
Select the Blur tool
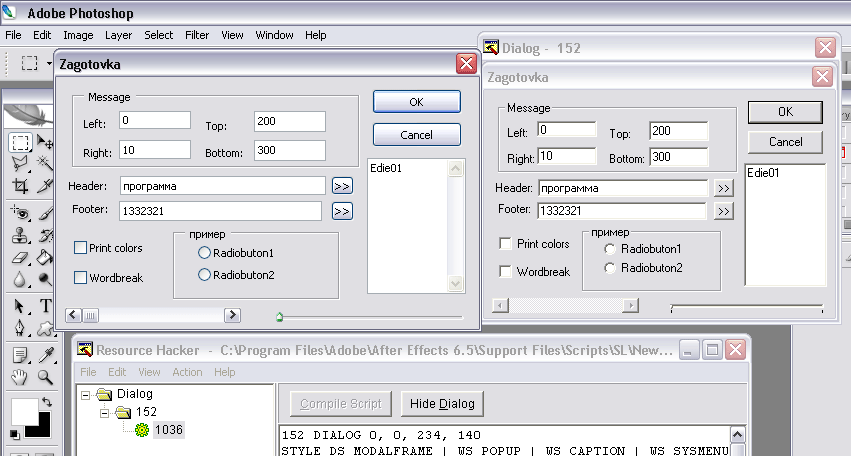[x=20, y=279]
